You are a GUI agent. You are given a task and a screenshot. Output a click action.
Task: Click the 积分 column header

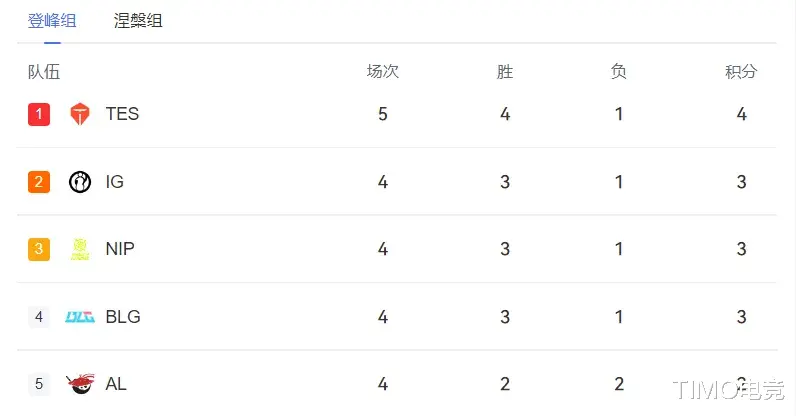(741, 72)
